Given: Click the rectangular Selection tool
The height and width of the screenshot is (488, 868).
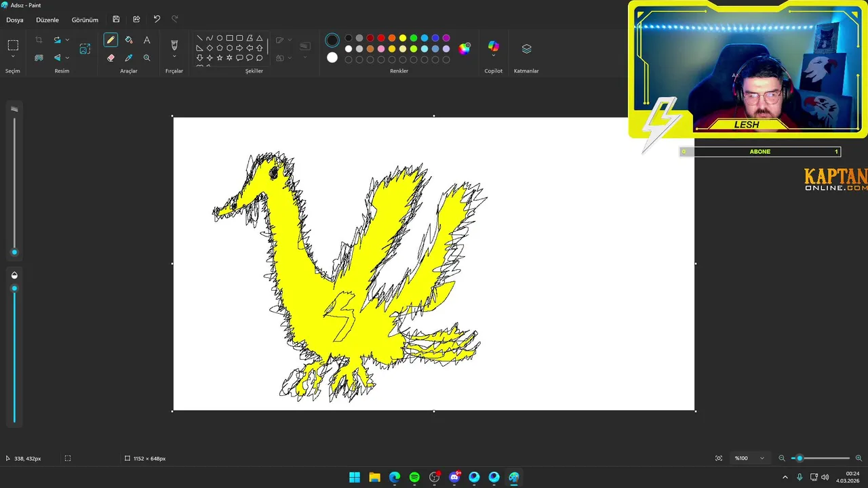Looking at the screenshot, I should pos(13,45).
